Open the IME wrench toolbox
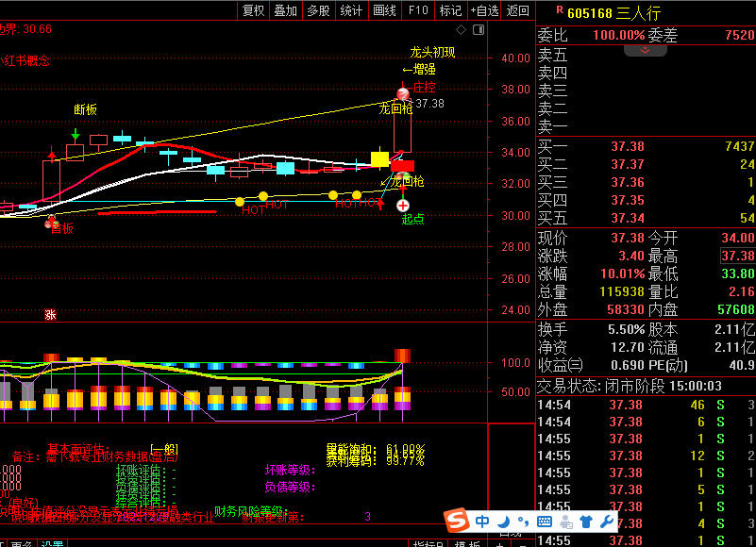Viewport: 756px width, 547px height. point(606,521)
